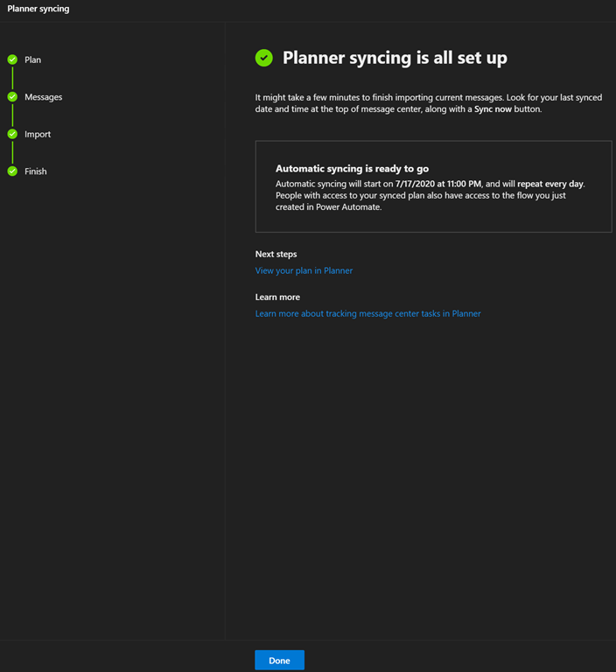The height and width of the screenshot is (672, 616).
Task: Open View your plan in Planner link
Action: pyautogui.click(x=304, y=270)
